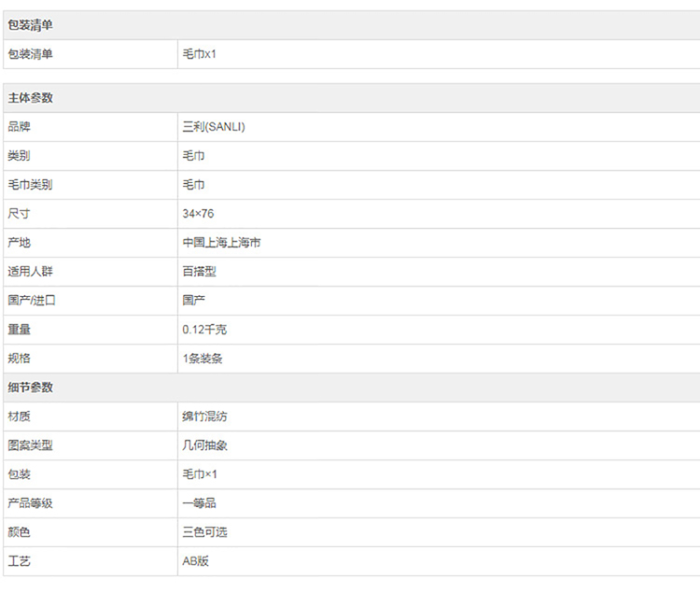This screenshot has width=700, height=593.
Task: Select the color value 三色可选
Action: (205, 532)
